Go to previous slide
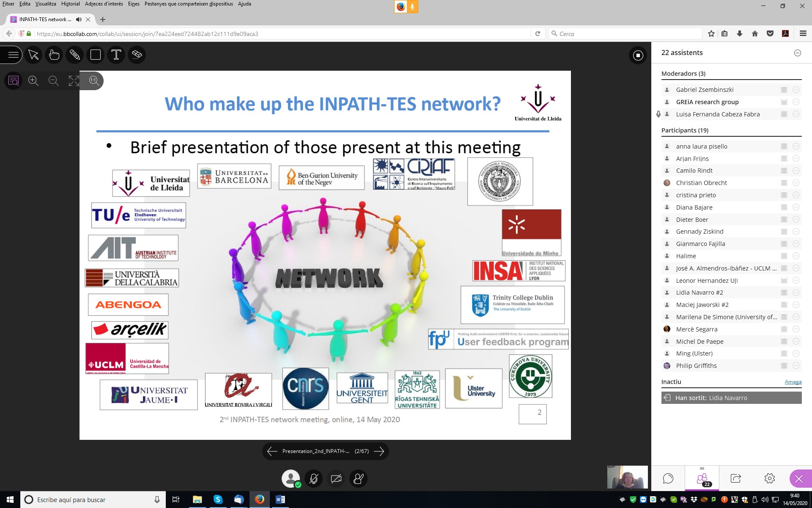Screen dimensions: 812x508 [272, 451]
